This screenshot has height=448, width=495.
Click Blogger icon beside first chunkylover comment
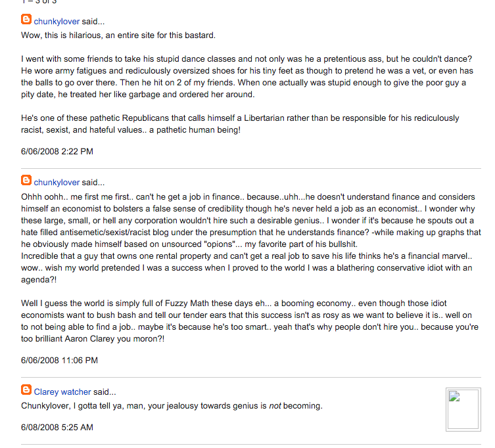point(26,19)
